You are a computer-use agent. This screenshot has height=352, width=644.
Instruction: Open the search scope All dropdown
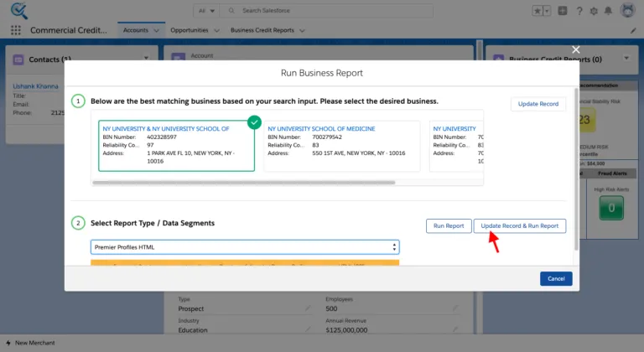[206, 11]
